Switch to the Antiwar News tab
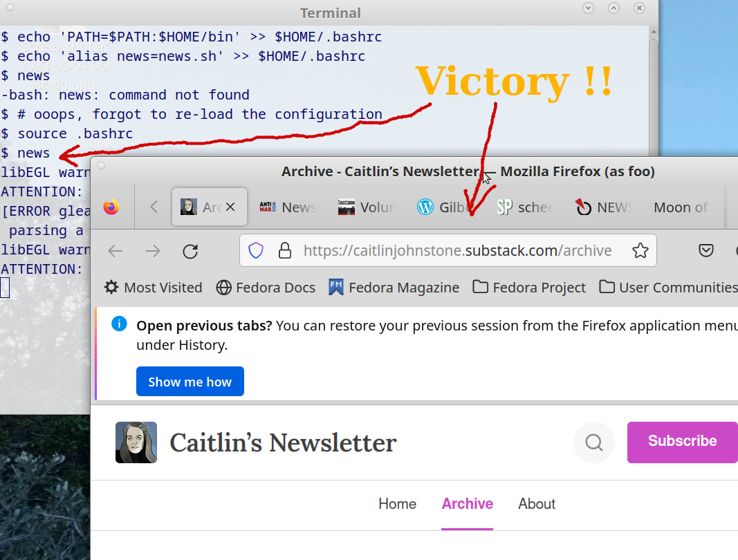Screen dimensions: 738x560 pyautogui.click(x=287, y=207)
